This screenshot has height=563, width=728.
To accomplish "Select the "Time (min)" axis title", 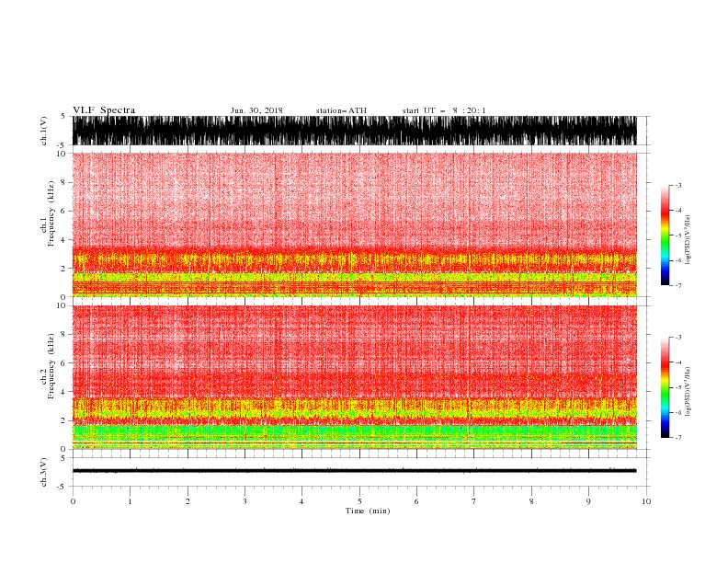I will point(368,511).
